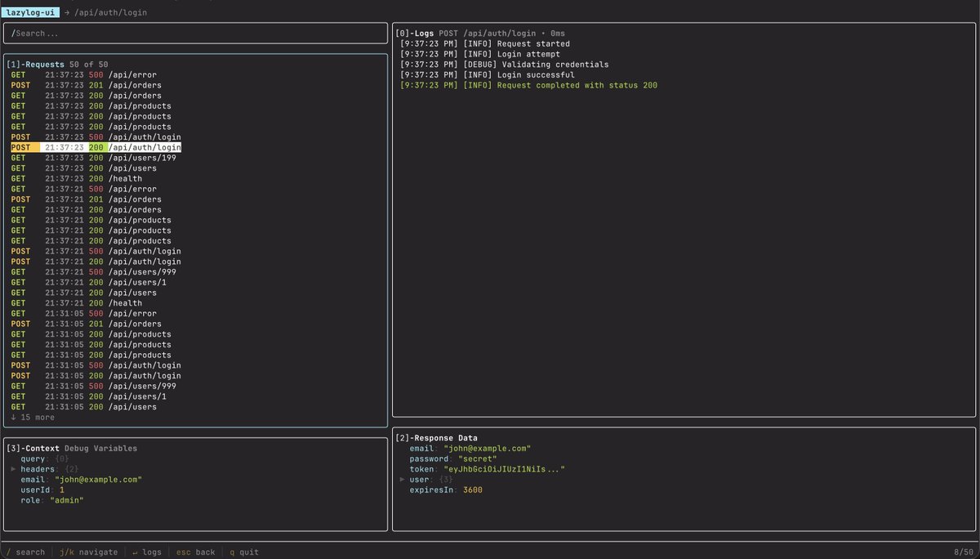Select POST 21:37:21 201 /api/orders request
Screen dimensions: 980x559
click(87, 199)
